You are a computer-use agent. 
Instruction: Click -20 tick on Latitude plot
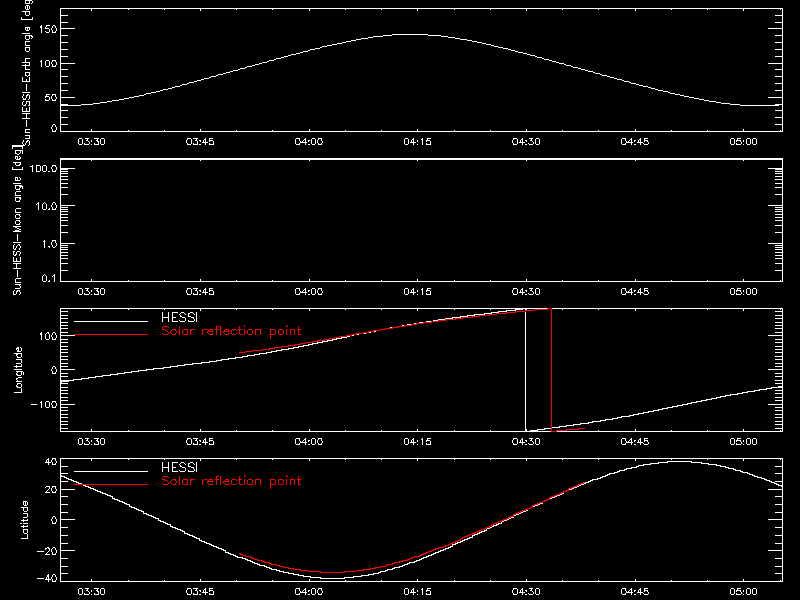[x=47, y=551]
